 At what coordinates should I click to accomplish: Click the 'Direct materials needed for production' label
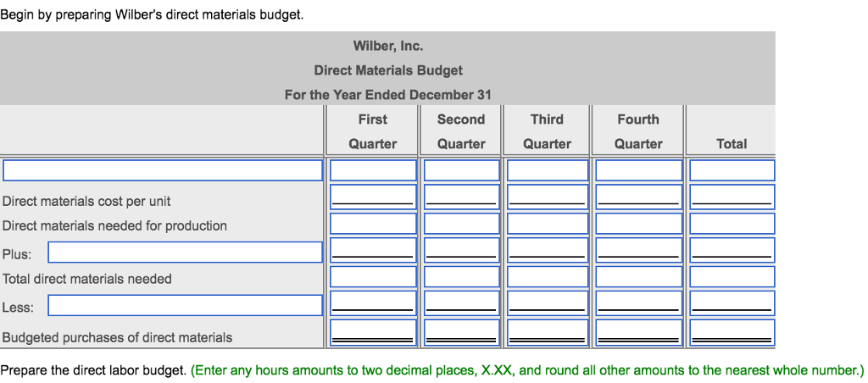(114, 225)
